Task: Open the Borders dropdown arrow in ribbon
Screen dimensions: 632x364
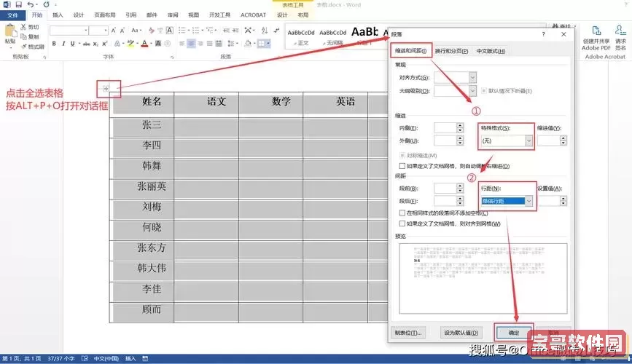Action: (268, 44)
